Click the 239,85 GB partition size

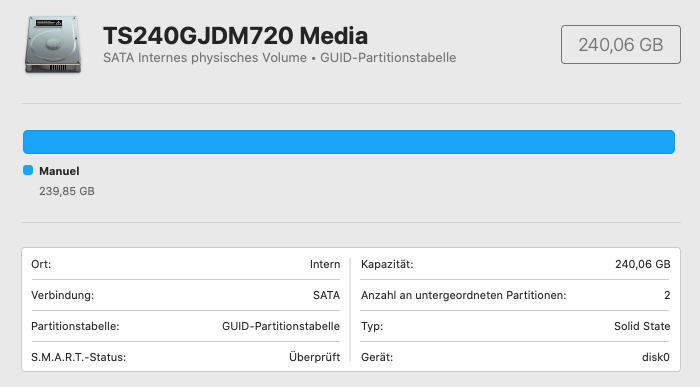coord(67,191)
